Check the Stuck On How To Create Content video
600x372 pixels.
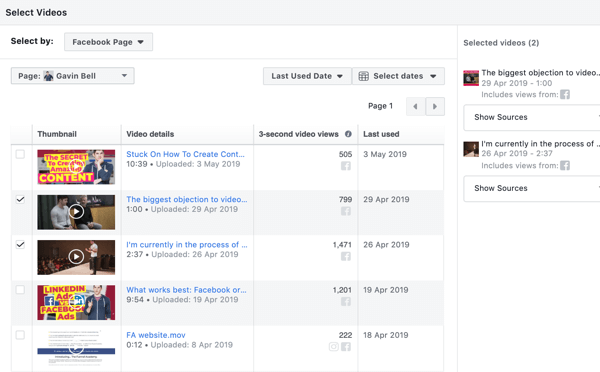20,154
